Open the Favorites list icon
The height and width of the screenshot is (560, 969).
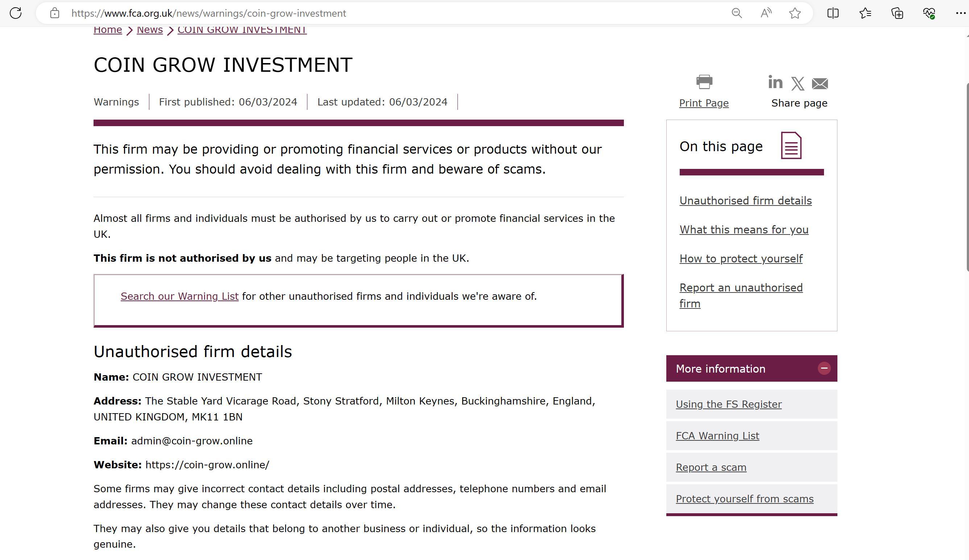[x=865, y=13]
